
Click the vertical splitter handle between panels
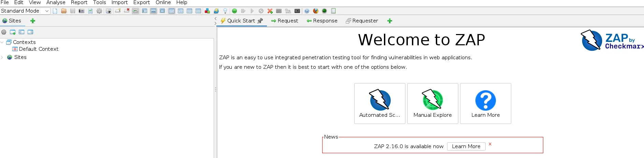pyautogui.click(x=215, y=90)
